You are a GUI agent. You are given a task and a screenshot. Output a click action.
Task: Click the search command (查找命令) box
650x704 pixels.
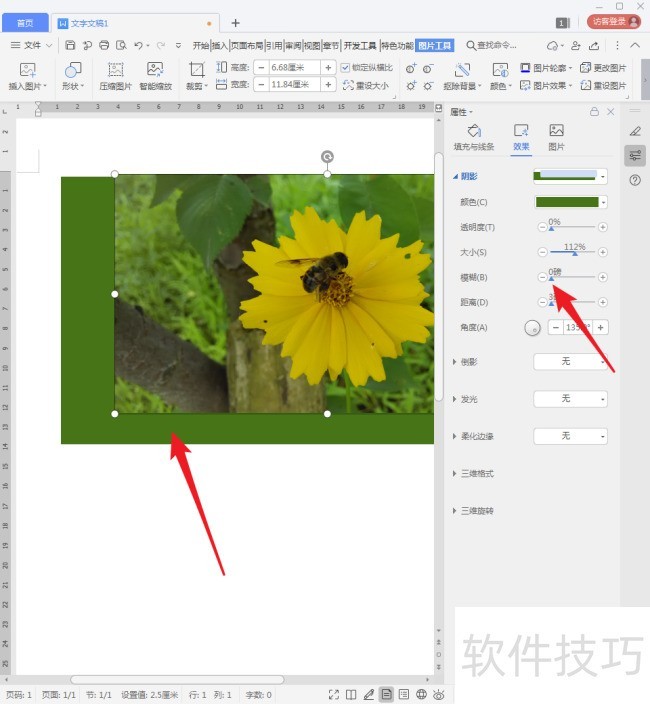tap(492, 45)
